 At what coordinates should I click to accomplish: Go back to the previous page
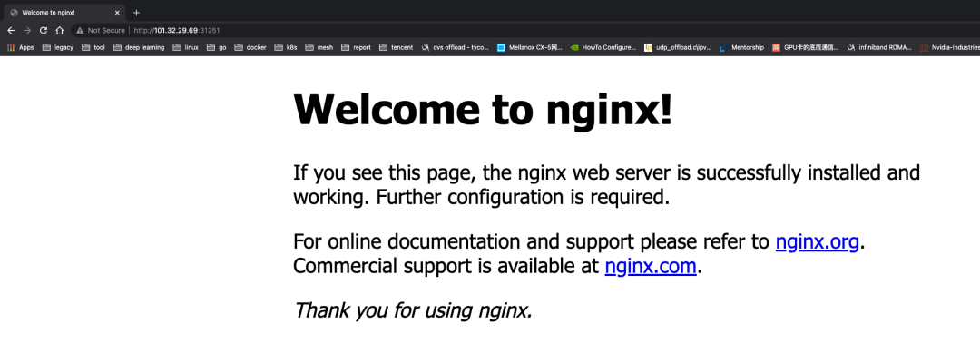point(11,30)
